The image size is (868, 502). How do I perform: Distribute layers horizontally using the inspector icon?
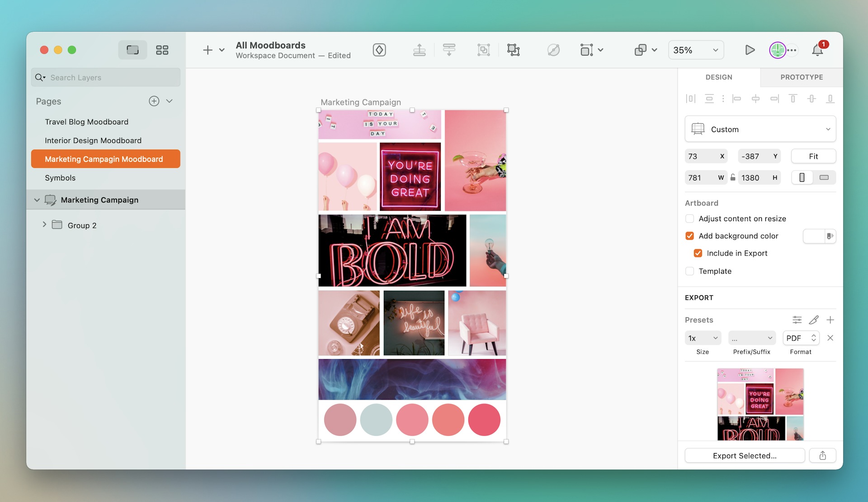[x=690, y=98]
